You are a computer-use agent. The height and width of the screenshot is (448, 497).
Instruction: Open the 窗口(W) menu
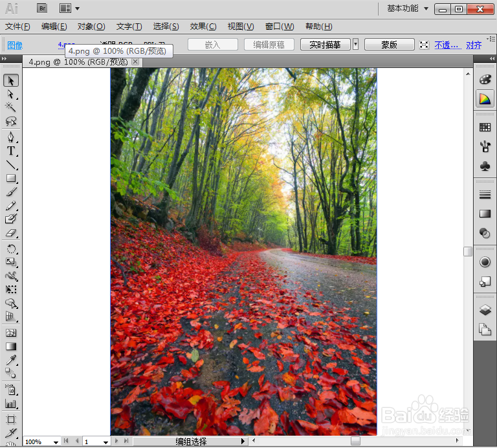tap(280, 27)
